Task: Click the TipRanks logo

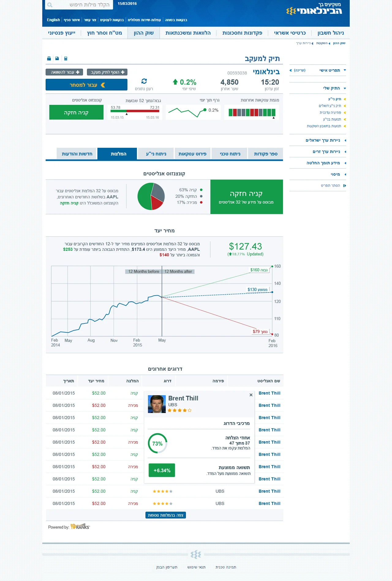Action: point(80,527)
